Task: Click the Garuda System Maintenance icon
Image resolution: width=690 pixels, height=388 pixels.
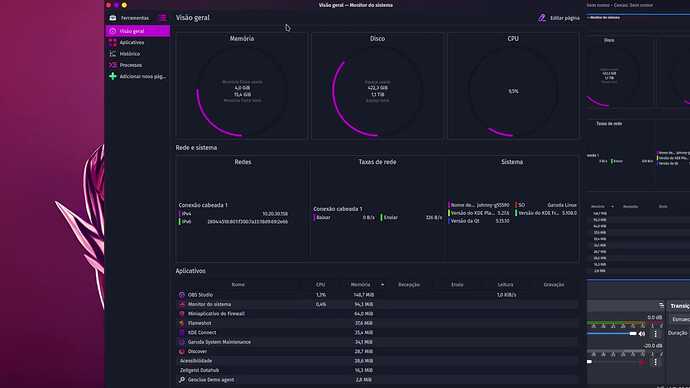Action: click(182, 342)
